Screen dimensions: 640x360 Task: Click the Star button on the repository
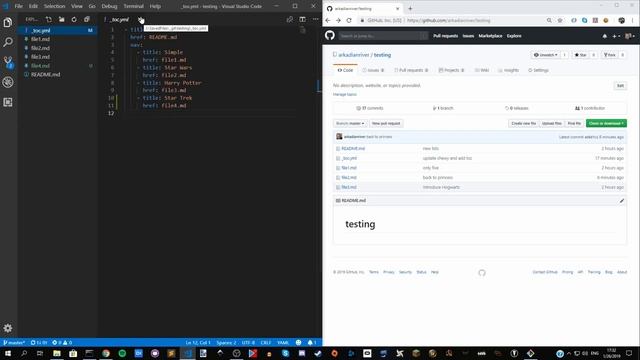coord(580,55)
